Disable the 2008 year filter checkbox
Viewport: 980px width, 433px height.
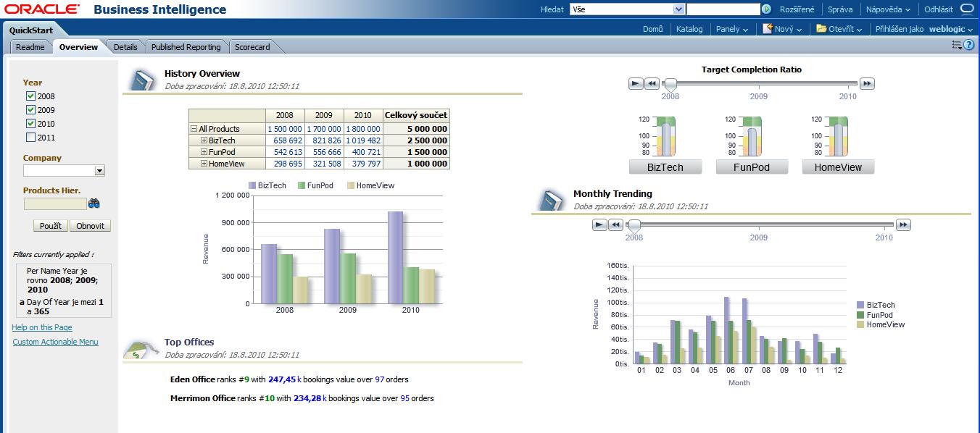click(30, 96)
